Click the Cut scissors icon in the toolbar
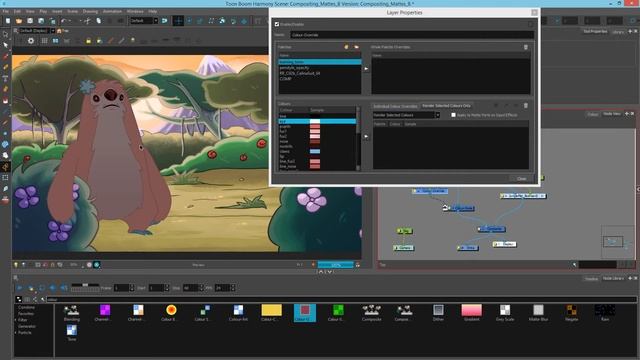The image size is (640, 360). [87, 20]
